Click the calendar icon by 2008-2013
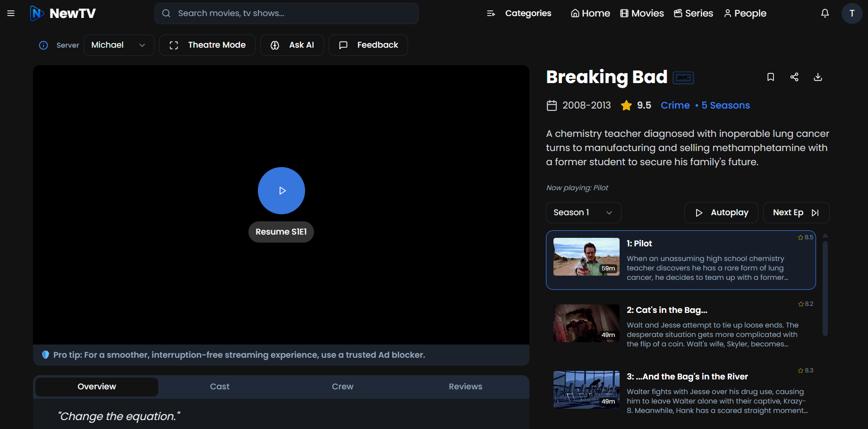The width and height of the screenshot is (868, 429). tap(552, 105)
